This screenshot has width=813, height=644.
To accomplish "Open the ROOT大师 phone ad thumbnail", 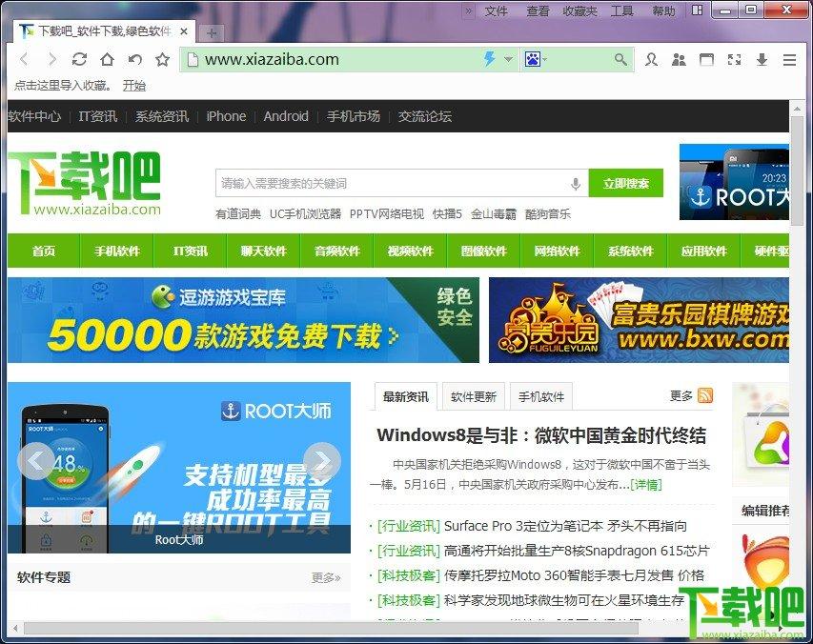I will pos(734,182).
